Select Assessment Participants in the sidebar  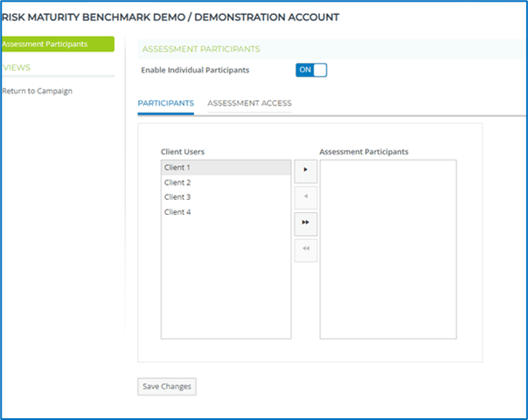[57, 44]
